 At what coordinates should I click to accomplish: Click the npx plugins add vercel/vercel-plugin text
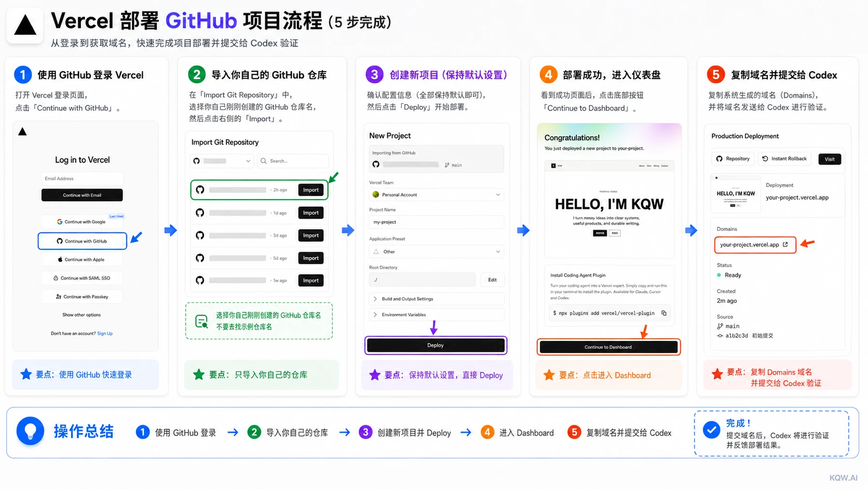(606, 313)
